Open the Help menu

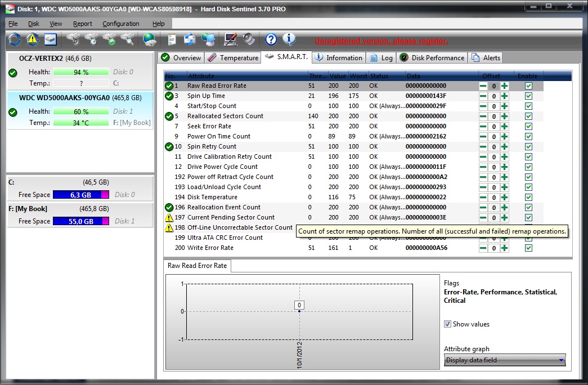click(x=159, y=24)
